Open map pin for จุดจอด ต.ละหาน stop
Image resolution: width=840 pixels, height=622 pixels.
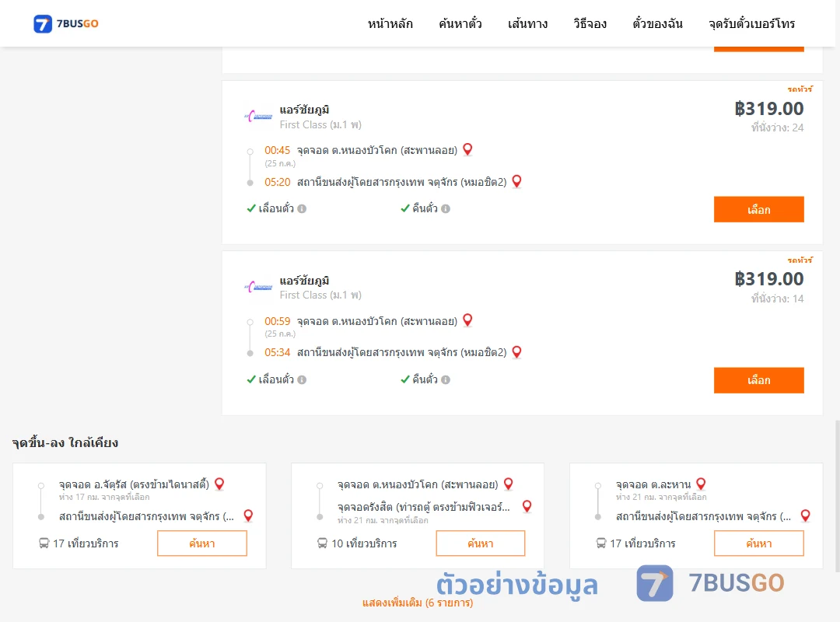(x=701, y=484)
